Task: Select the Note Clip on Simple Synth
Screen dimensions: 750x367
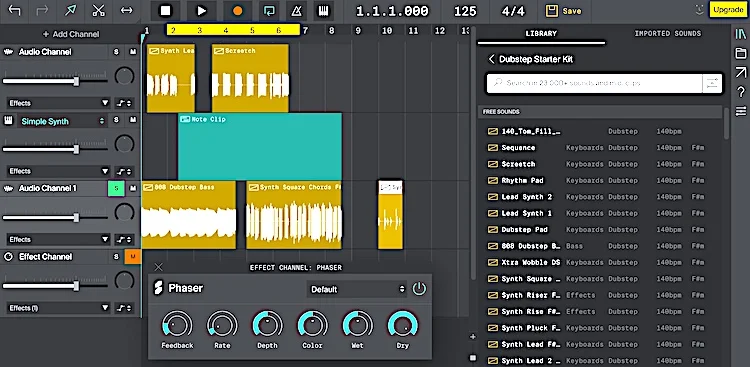Action: [x=260, y=146]
